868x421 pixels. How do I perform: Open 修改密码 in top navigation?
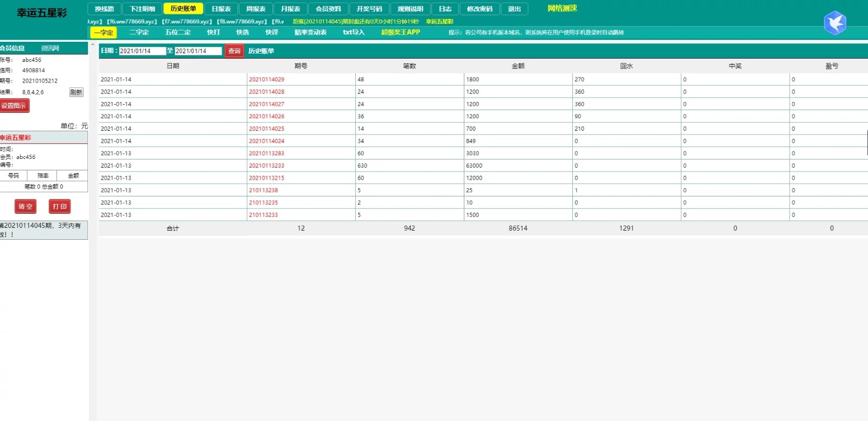click(479, 9)
